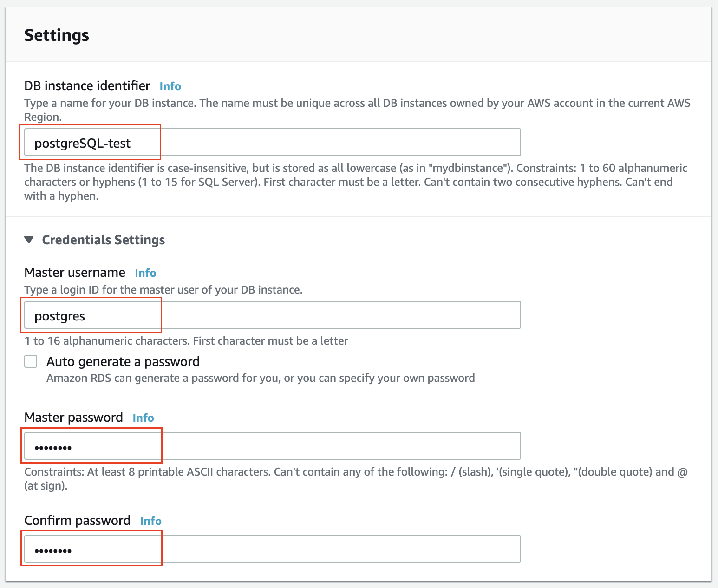Enable the Auto generate a password checkbox

[x=31, y=361]
